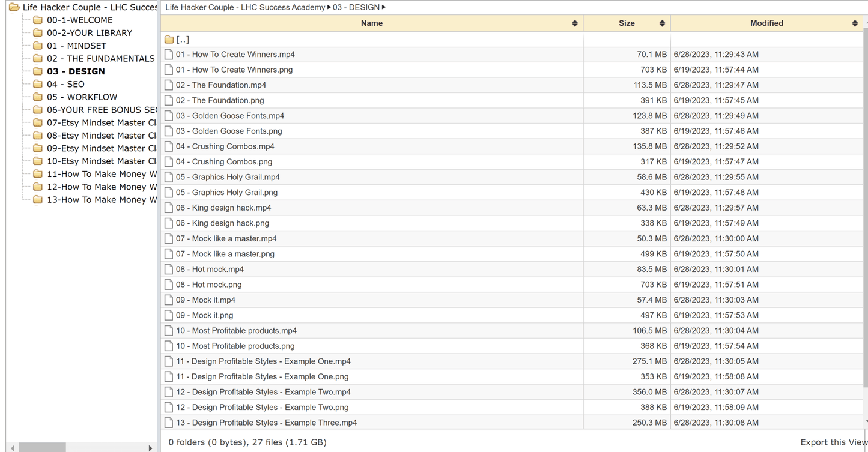868x452 pixels.
Task: Select 12 - Design Profitable Styles - Example Two.png
Action: click(263, 408)
